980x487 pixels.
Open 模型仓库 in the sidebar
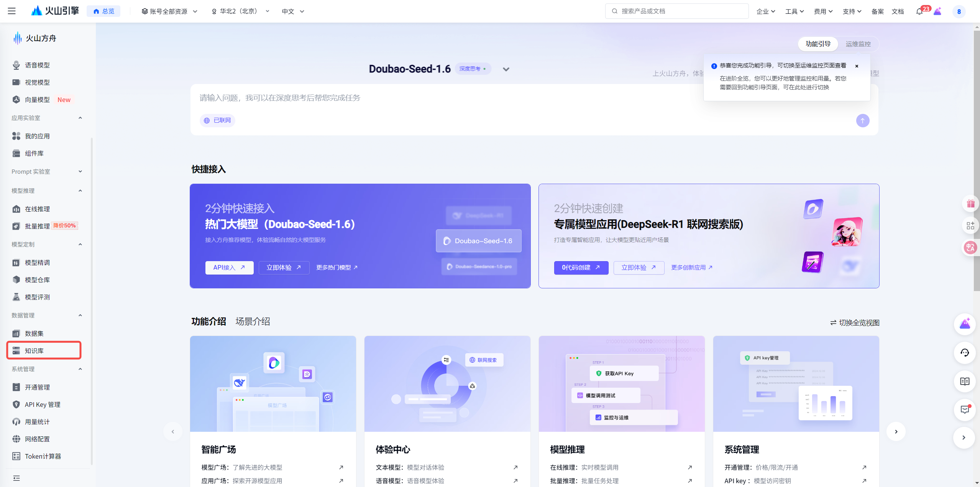pos(37,280)
